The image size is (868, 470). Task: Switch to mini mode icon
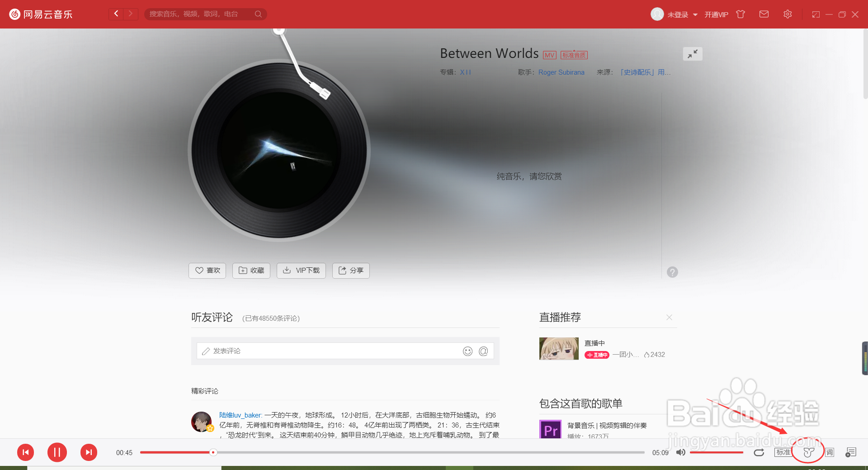pyautogui.click(x=816, y=14)
